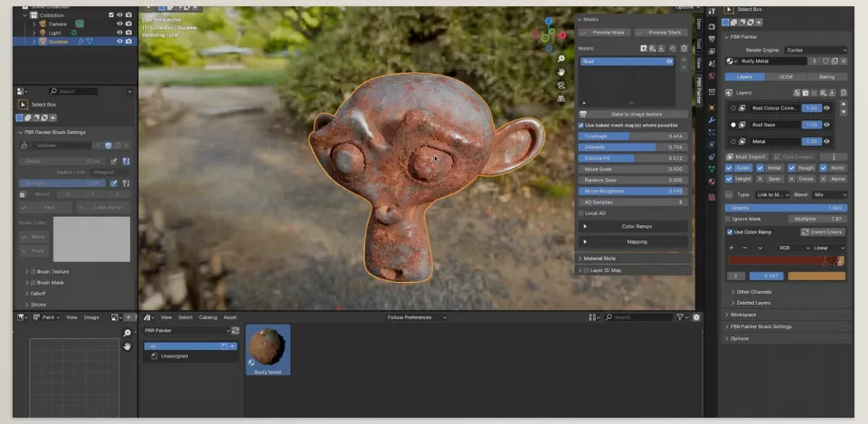Enable the Local AO checkbox

[581, 213]
